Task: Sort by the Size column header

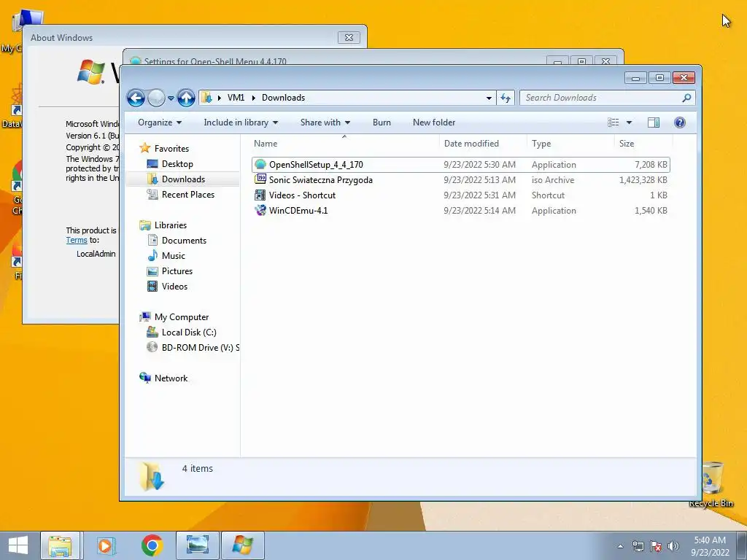Action: (x=643, y=144)
